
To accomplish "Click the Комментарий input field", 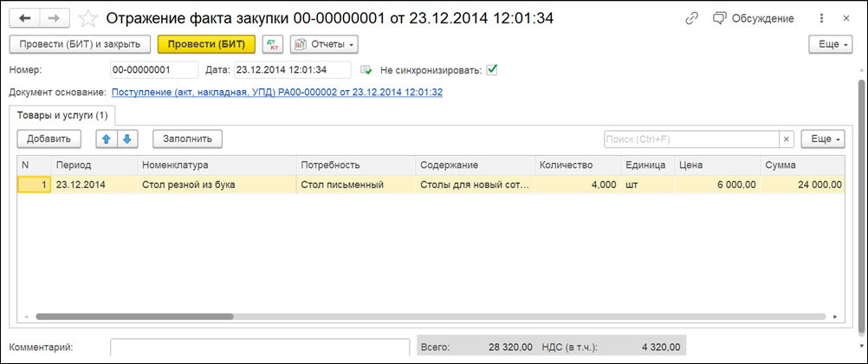I will (x=260, y=348).
